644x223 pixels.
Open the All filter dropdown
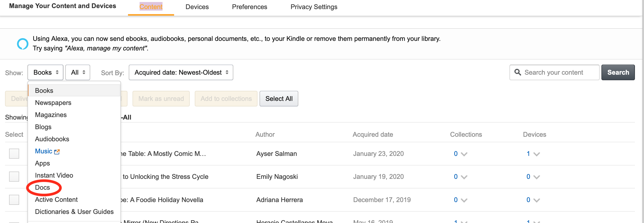pyautogui.click(x=78, y=72)
